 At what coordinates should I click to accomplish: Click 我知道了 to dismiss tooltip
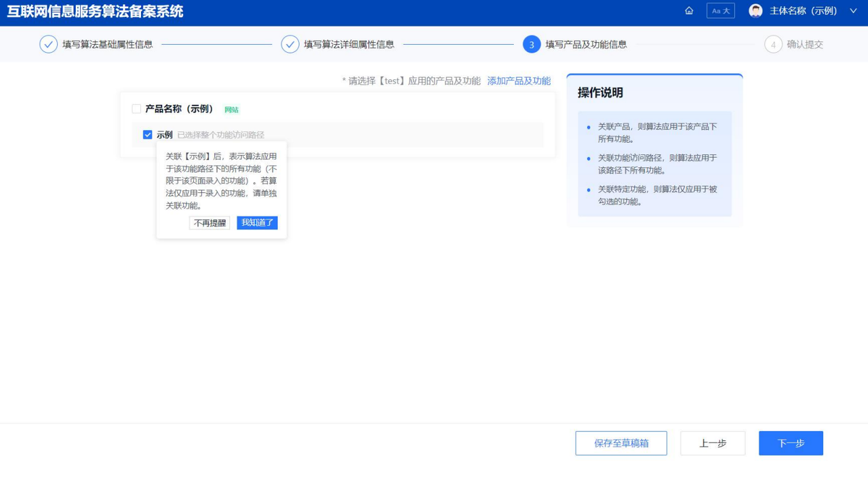click(257, 223)
